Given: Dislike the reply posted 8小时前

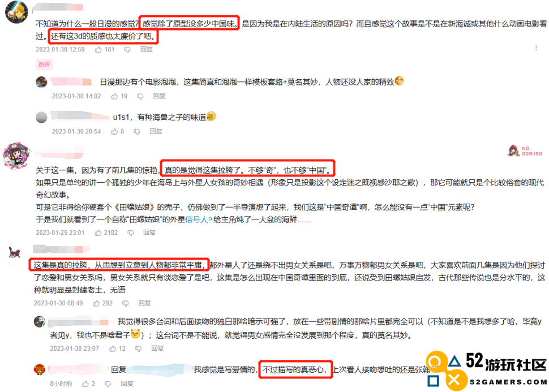Looking at the screenshot, I should (x=108, y=384).
